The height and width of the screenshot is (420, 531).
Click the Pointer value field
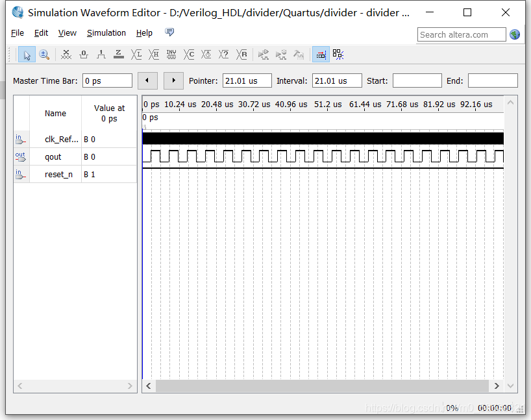247,81
